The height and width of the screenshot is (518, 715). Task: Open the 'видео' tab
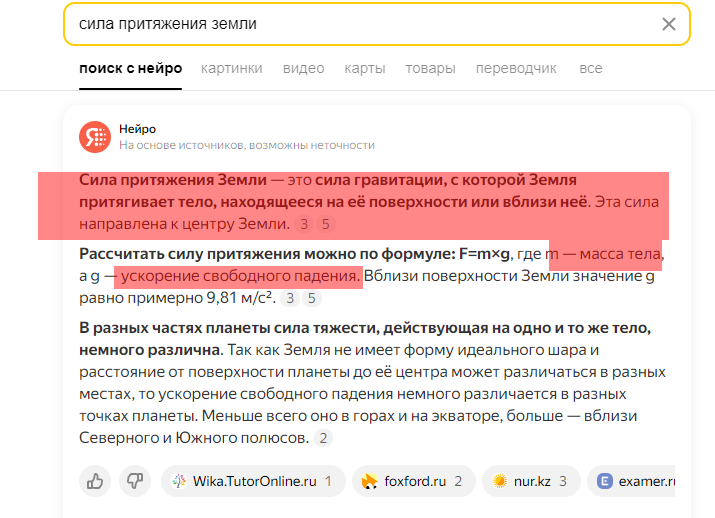point(303,68)
